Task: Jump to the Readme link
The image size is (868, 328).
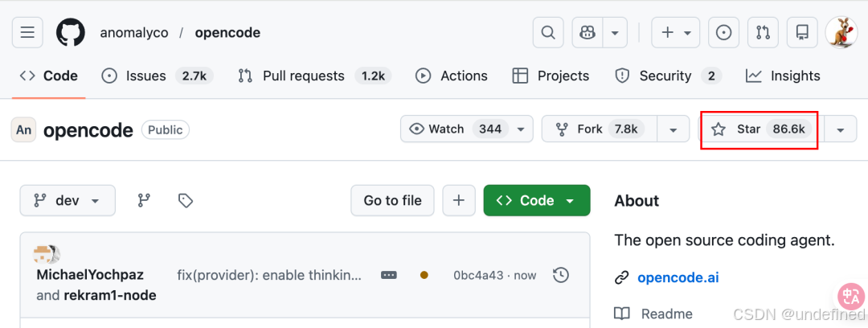Action: [666, 314]
